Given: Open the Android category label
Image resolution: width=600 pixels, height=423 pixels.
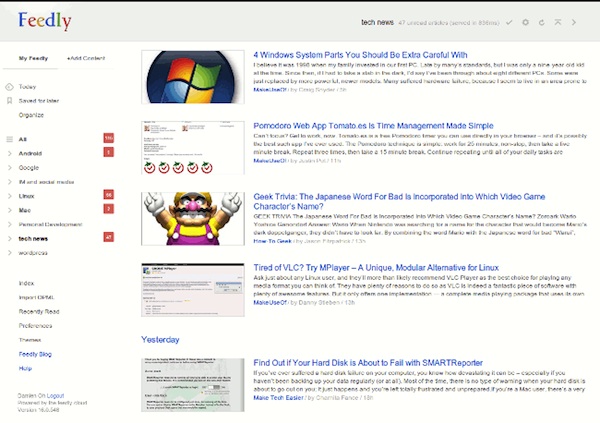Looking at the screenshot, I should click(30, 154).
